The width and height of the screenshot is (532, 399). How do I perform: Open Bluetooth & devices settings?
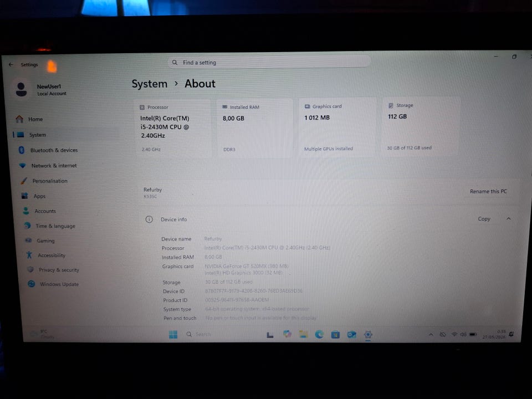point(54,150)
